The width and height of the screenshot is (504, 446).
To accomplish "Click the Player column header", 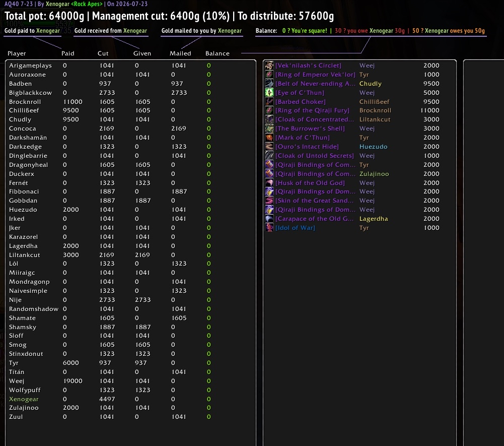I will tap(17, 53).
